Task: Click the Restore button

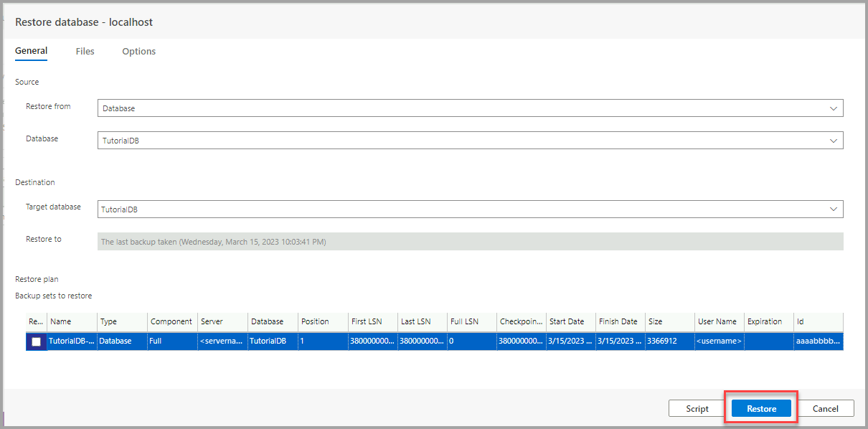Action: [x=761, y=408]
